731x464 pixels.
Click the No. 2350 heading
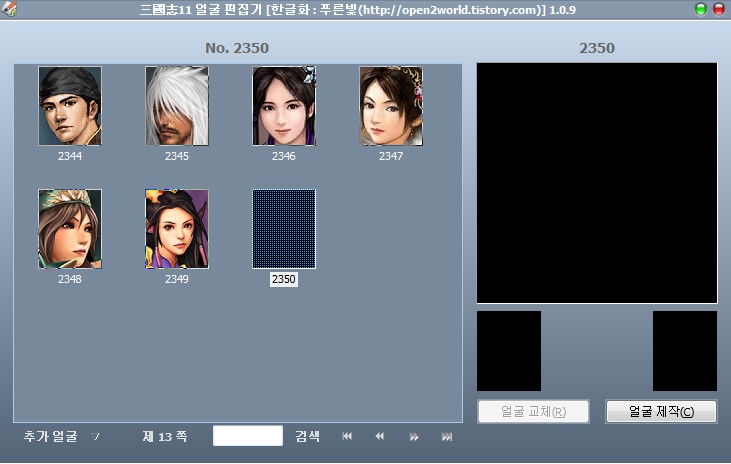coord(237,48)
